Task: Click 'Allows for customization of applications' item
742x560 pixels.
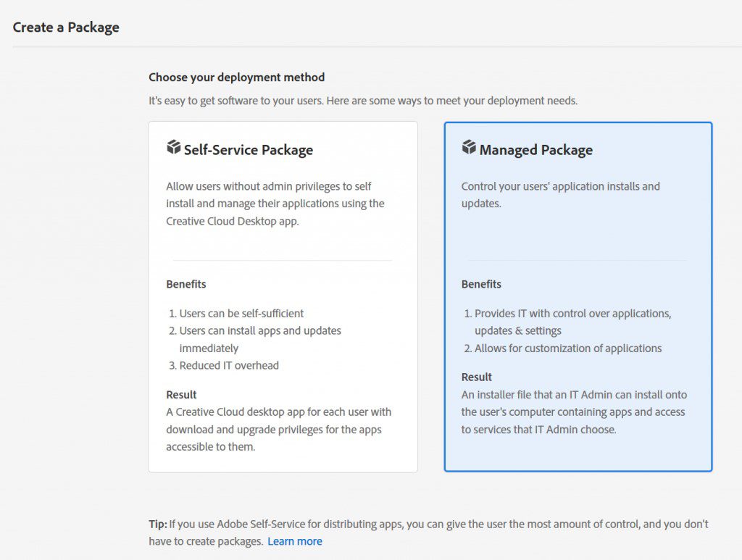Action: 568,348
